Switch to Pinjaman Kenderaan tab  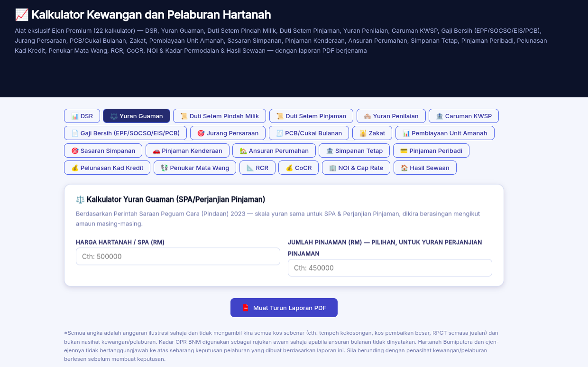click(x=187, y=151)
